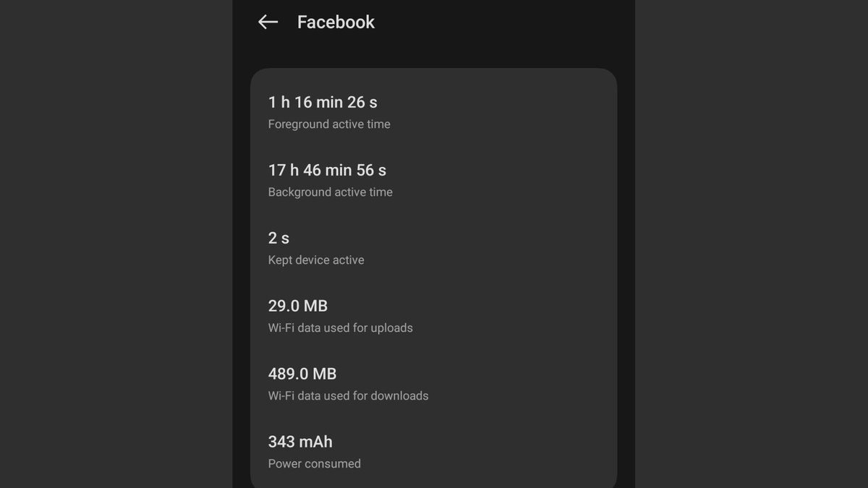
Task: Tap the 2 s wakelock value
Action: click(x=278, y=238)
